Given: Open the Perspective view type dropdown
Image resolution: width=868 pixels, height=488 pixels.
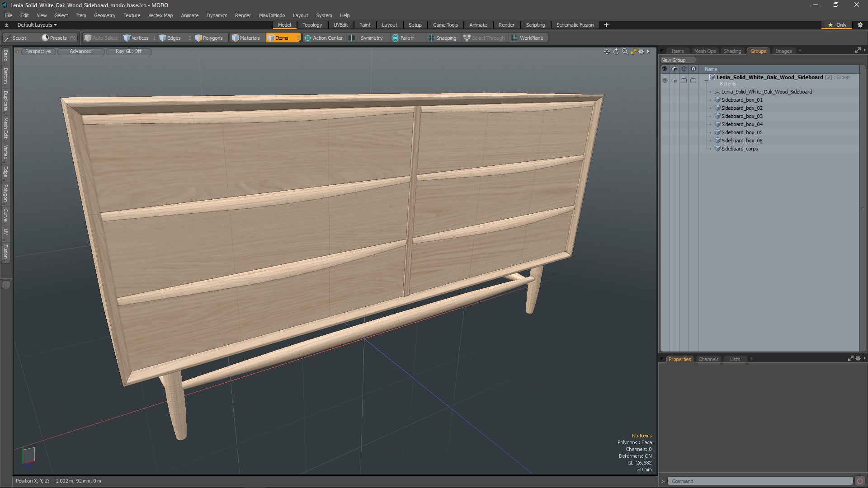Looking at the screenshot, I should click(38, 52).
